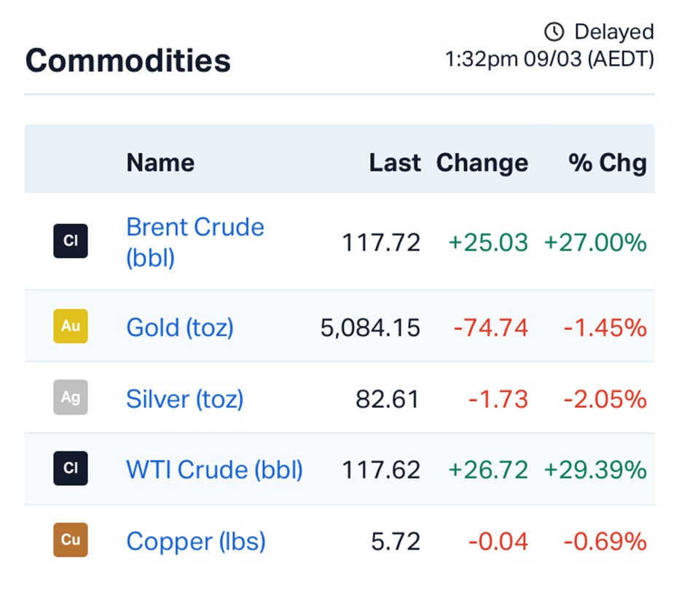Click WTI Crude change +26.72

point(487,469)
